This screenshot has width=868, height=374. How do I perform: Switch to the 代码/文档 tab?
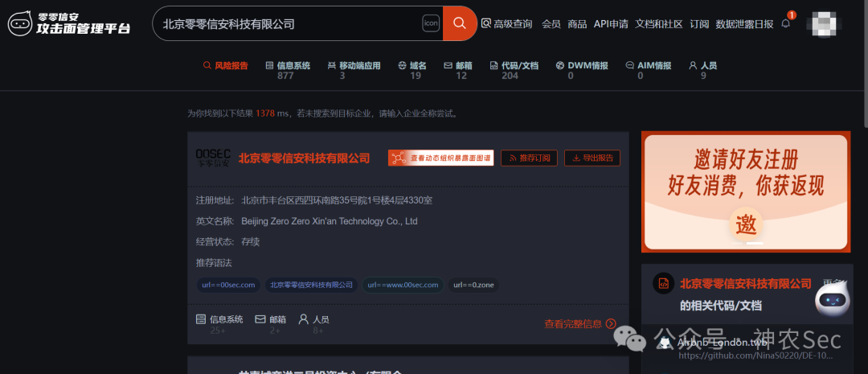click(514, 70)
